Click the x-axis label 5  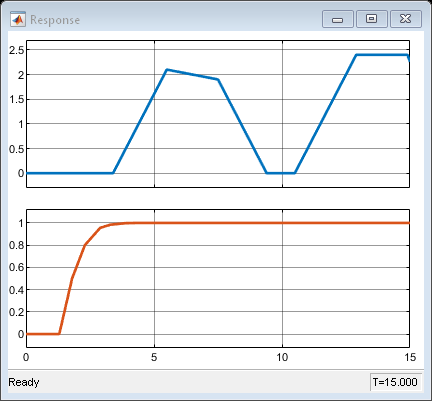click(154, 357)
